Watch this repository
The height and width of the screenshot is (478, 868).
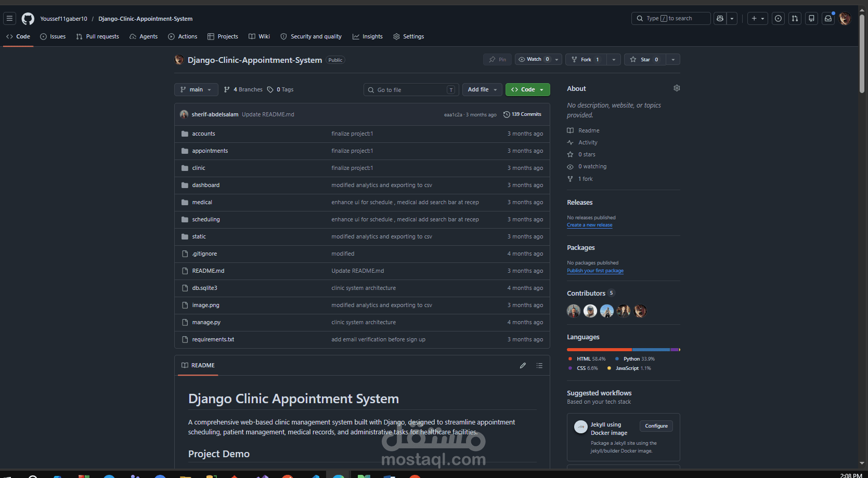[x=534, y=60]
